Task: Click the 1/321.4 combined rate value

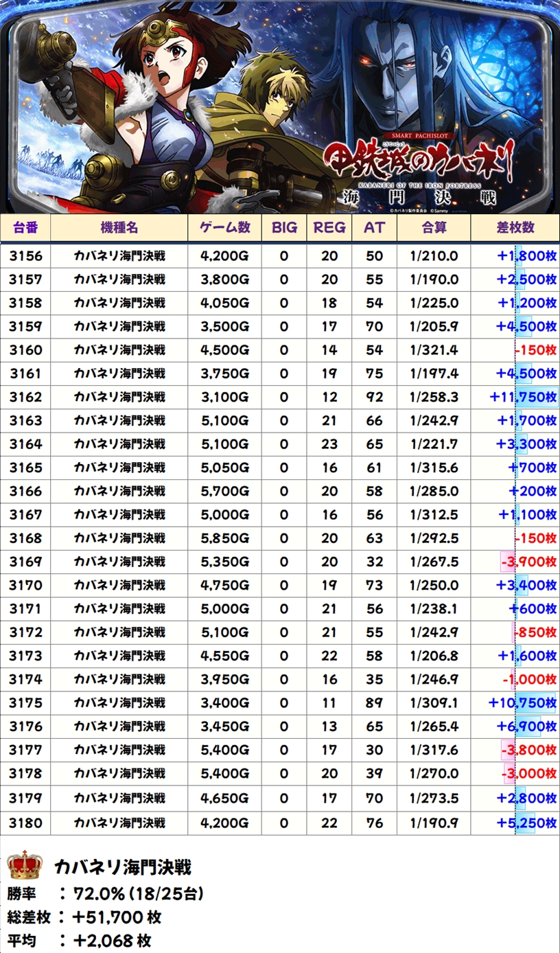Action: point(434,350)
